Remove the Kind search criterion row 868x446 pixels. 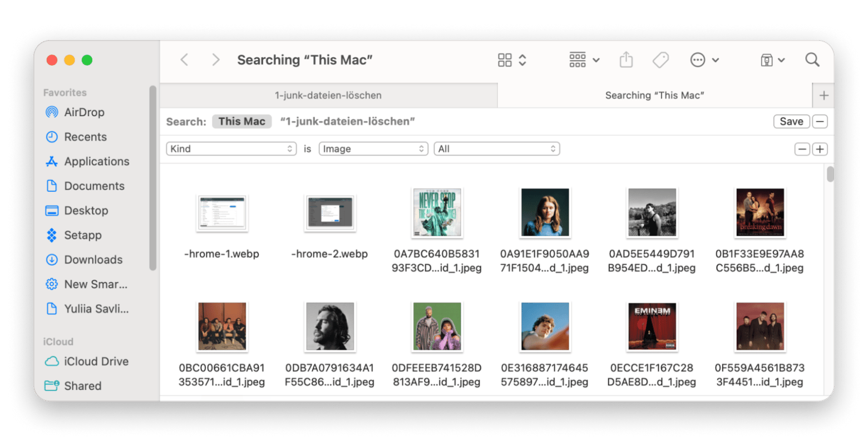tap(802, 149)
